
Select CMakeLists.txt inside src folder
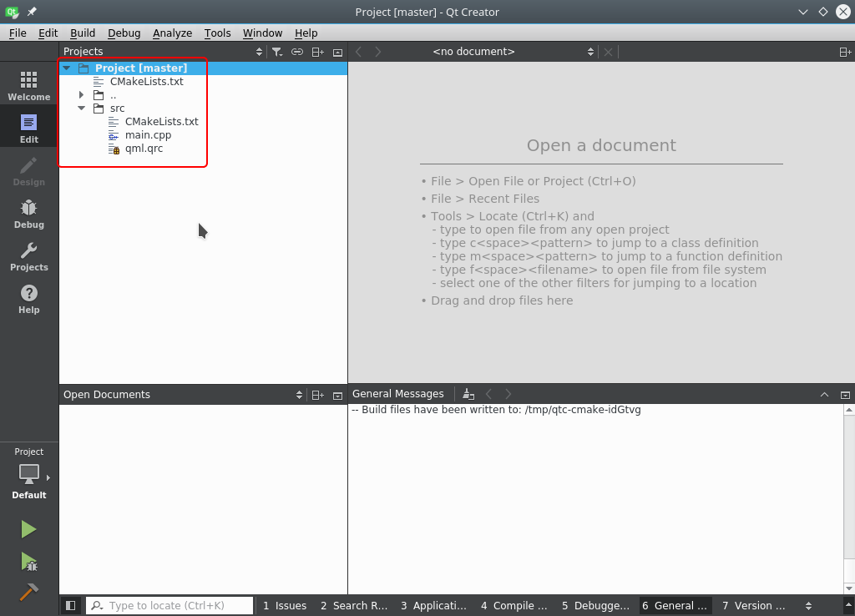(x=161, y=121)
